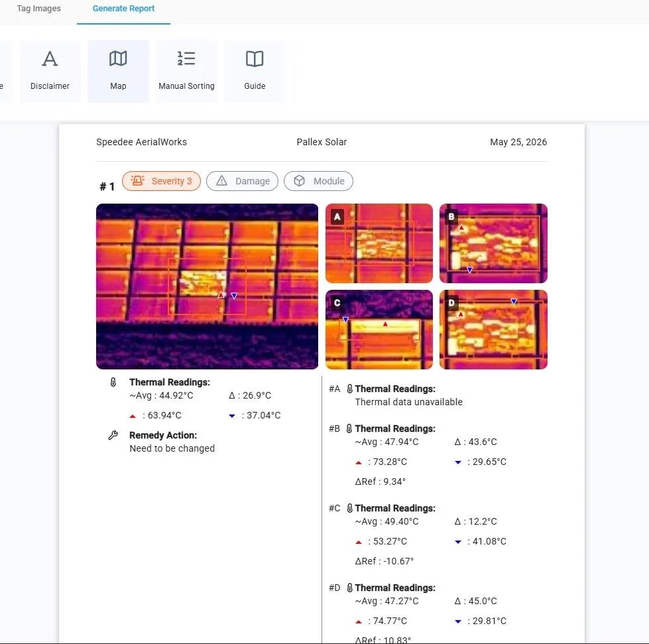Image resolution: width=649 pixels, height=644 pixels.
Task: Open the main thermal image
Action: click(x=207, y=286)
